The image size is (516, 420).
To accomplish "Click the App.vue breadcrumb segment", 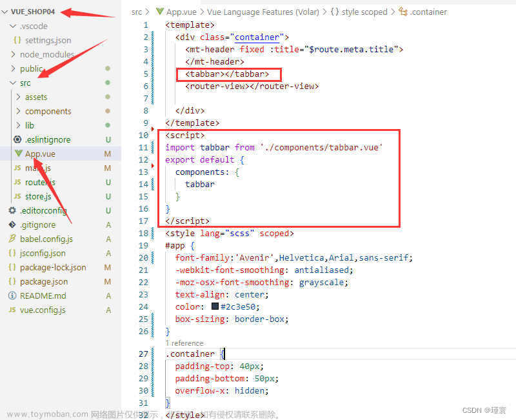I will [181, 12].
